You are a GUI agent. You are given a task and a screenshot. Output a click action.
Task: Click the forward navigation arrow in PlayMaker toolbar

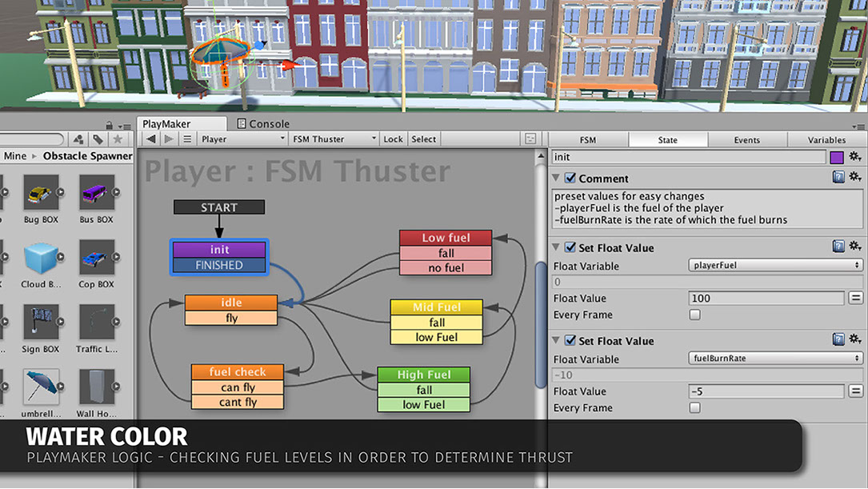(x=168, y=139)
